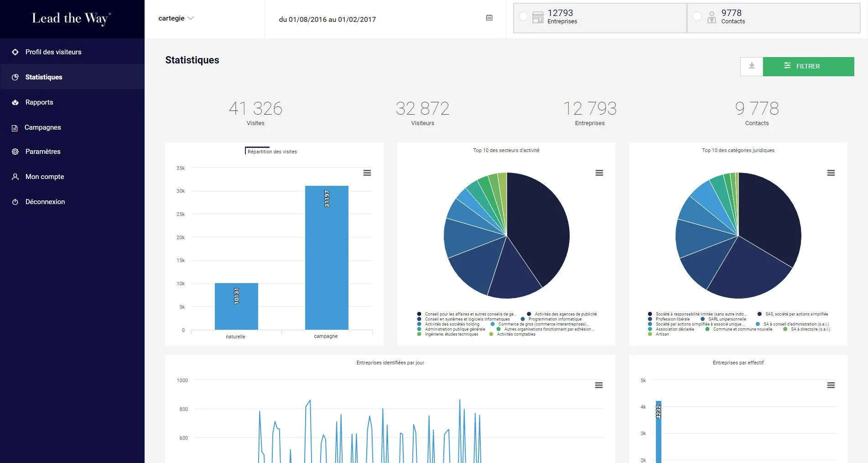Viewport: 868px width, 463px height.
Task: Click the Campagnes document sidebar icon
Action: (x=15, y=128)
